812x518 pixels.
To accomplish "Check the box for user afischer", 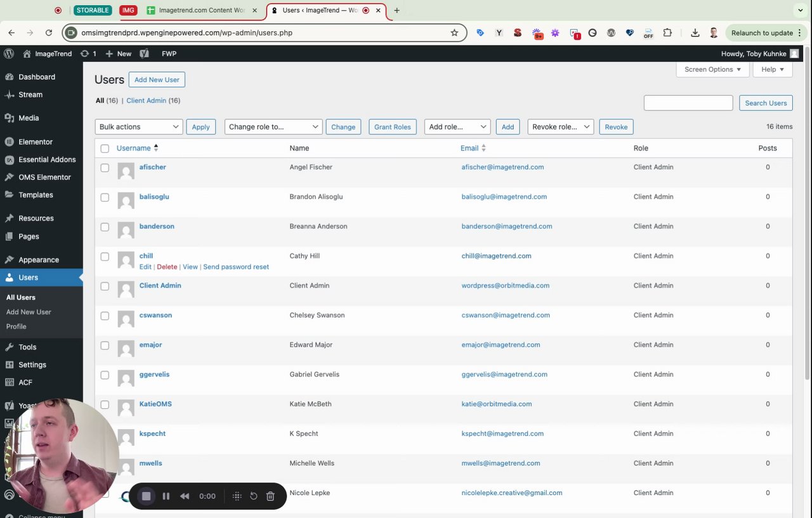I will (x=105, y=168).
